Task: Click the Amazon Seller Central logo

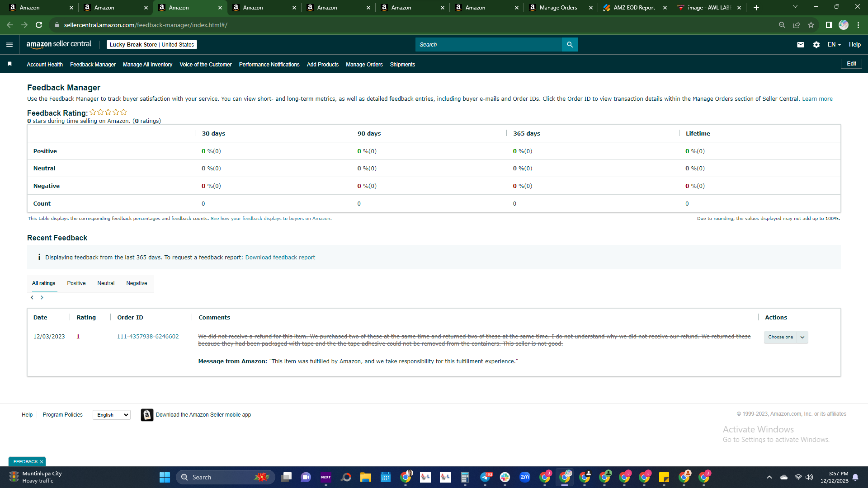Action: (x=59, y=44)
